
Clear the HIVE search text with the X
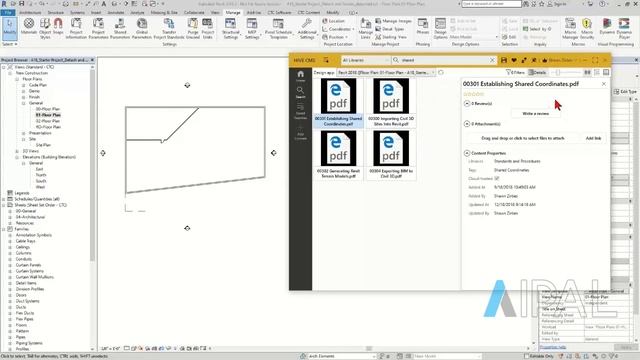[x=492, y=60]
